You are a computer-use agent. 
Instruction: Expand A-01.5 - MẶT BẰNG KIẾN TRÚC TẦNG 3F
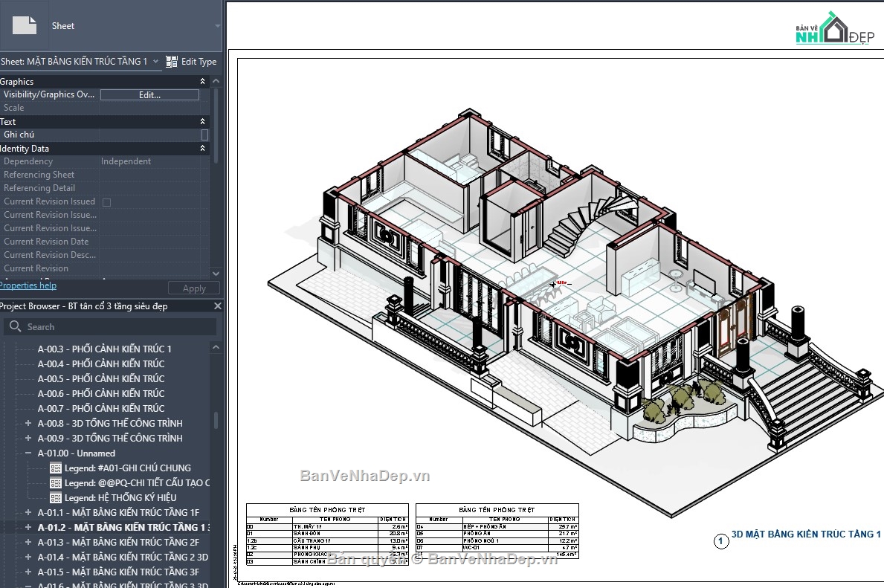tap(28, 572)
